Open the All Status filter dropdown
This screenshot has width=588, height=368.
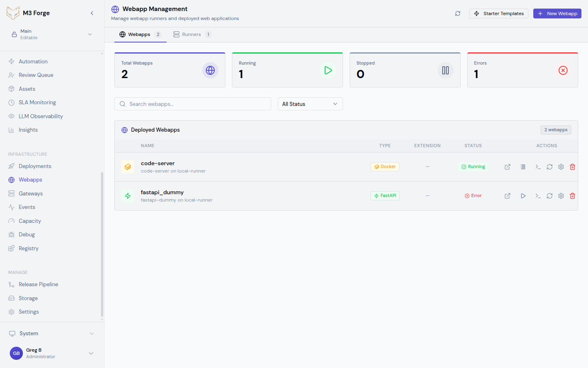coord(310,104)
